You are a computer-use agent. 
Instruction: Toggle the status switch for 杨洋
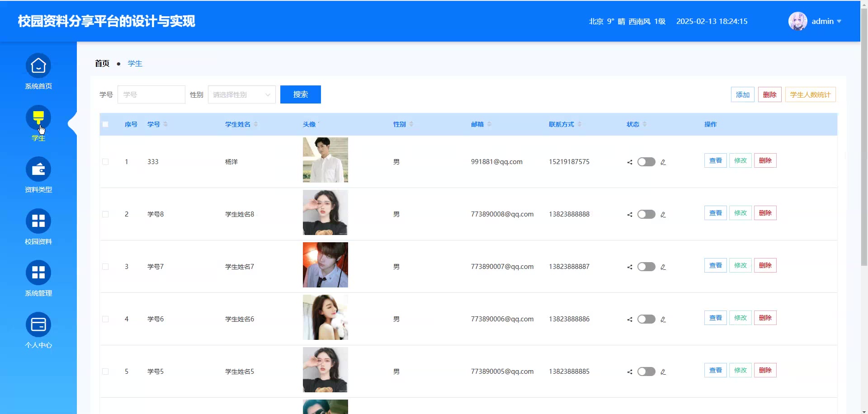pos(646,162)
